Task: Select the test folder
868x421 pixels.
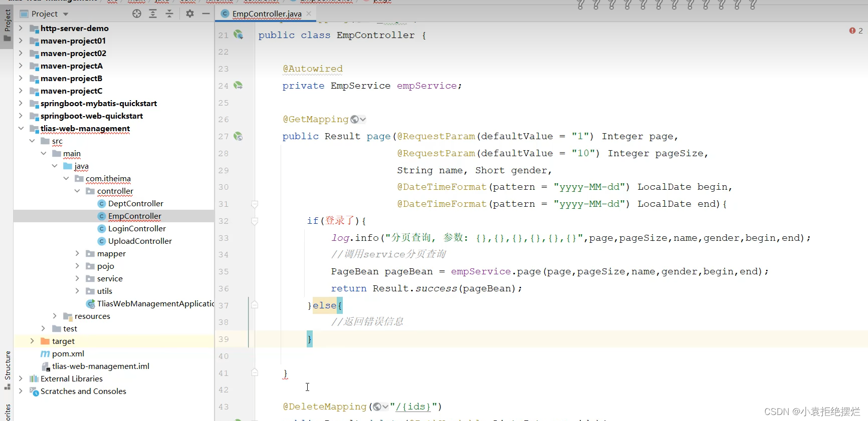Action: click(70, 329)
